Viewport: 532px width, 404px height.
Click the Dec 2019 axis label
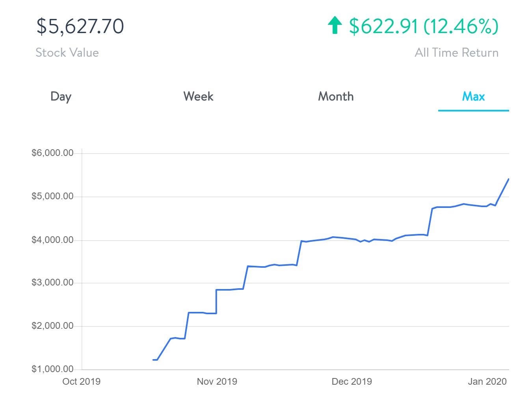352,382
